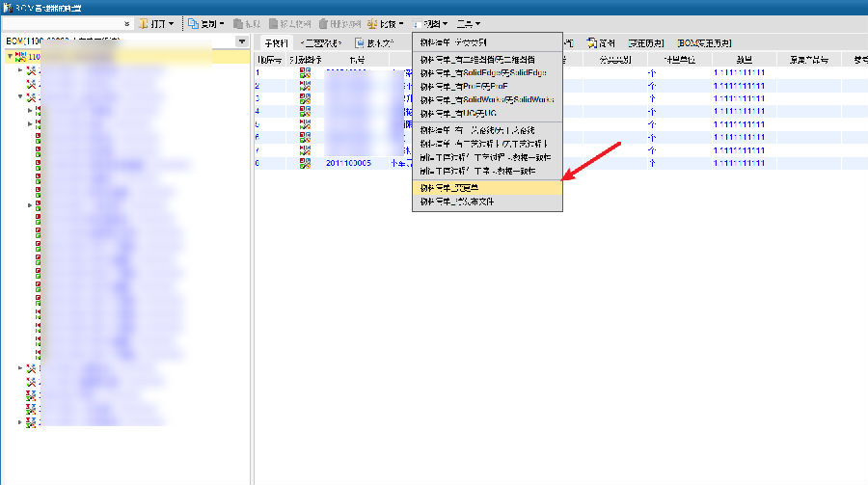Select sequence number 1 in table
868x485 pixels.
pyautogui.click(x=258, y=72)
